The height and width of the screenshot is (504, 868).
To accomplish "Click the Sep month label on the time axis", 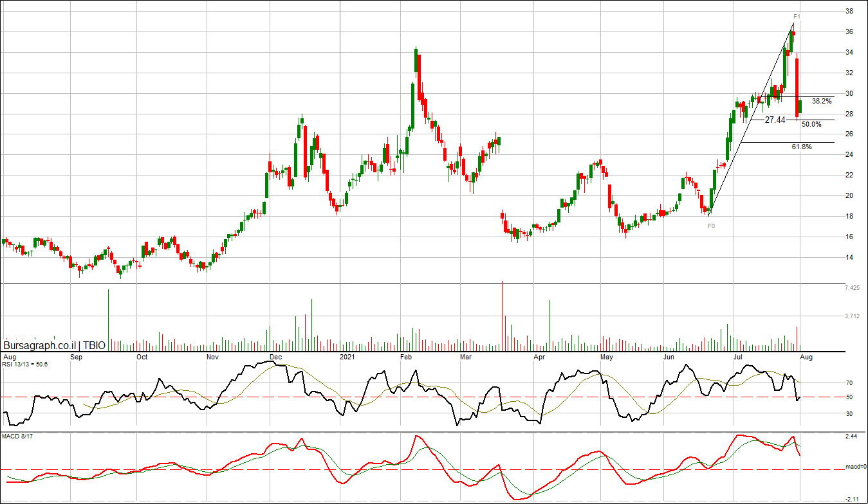I will [x=76, y=356].
